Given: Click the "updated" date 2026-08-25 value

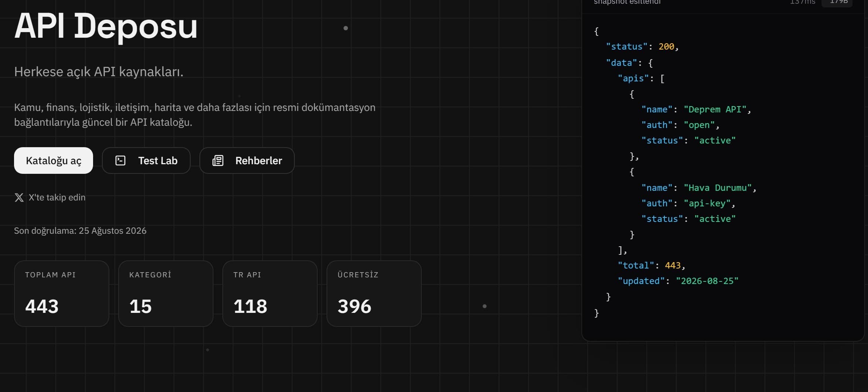Looking at the screenshot, I should [707, 281].
